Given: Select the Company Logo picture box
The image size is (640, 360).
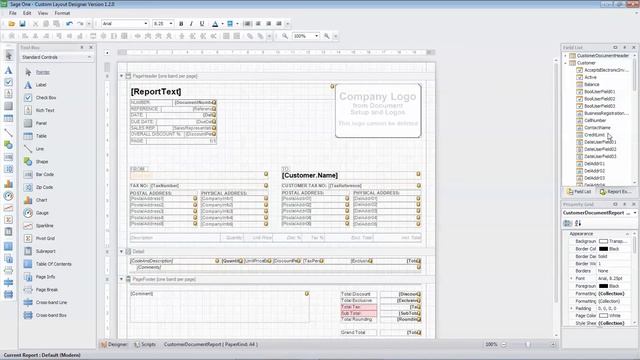Looking at the screenshot, I should pos(378,111).
